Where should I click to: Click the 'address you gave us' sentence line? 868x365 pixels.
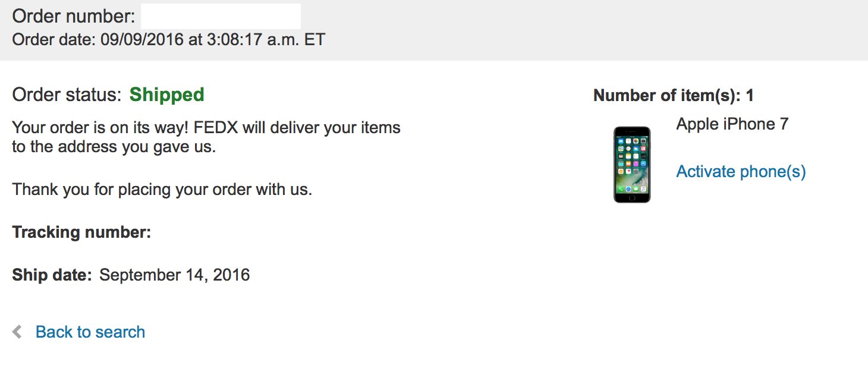tap(114, 146)
